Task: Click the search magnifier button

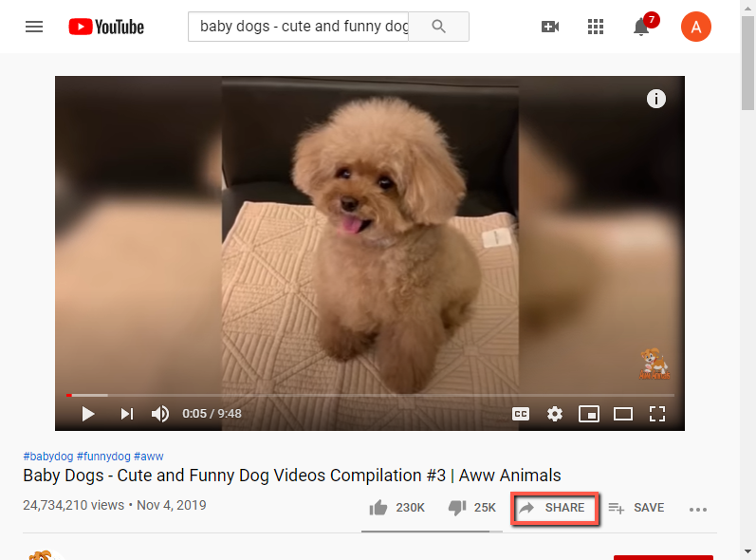Action: pyautogui.click(x=439, y=27)
